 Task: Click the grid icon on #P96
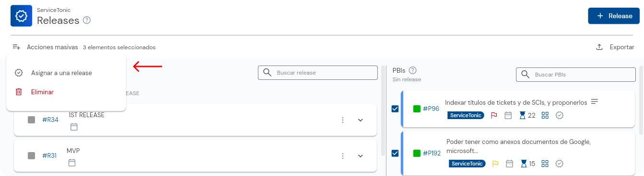click(545, 115)
